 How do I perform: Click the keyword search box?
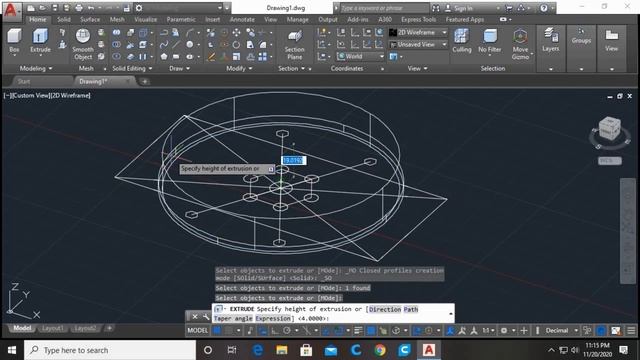(x=384, y=8)
